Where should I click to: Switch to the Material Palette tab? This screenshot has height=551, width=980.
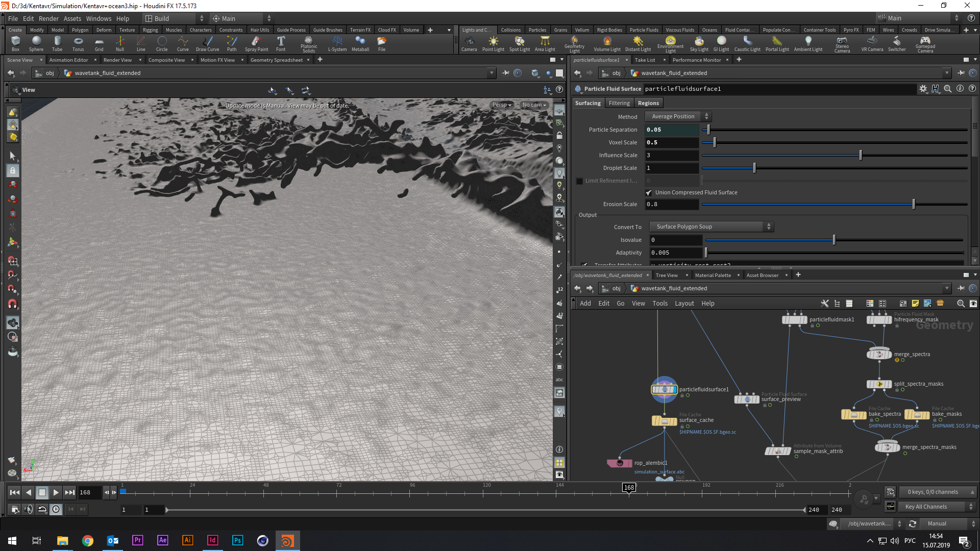pyautogui.click(x=713, y=275)
